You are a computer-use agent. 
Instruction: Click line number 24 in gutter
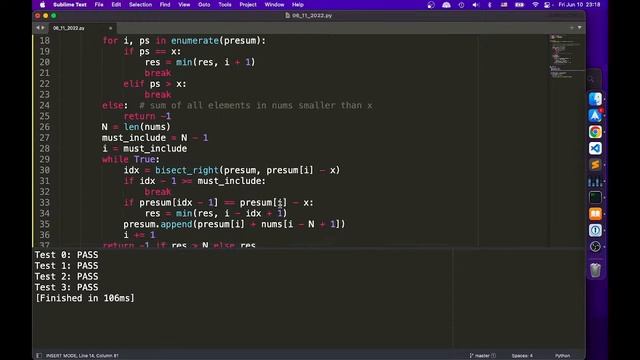44,105
